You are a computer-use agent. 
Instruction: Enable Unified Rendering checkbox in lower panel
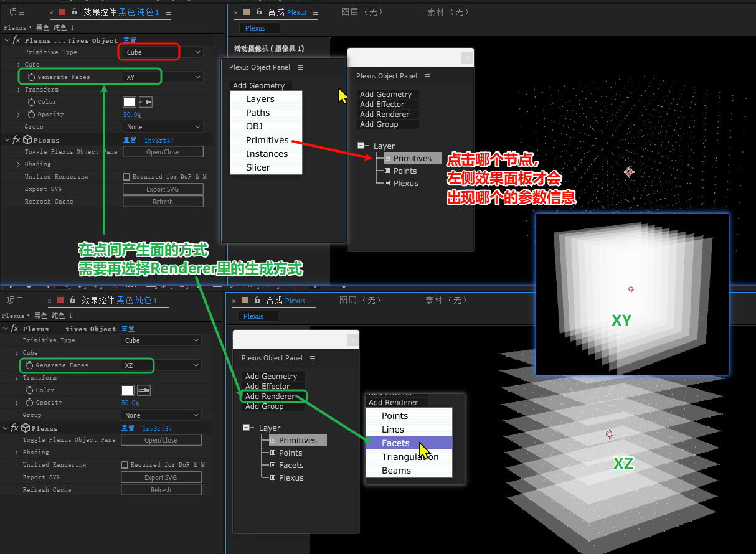pyautogui.click(x=125, y=465)
